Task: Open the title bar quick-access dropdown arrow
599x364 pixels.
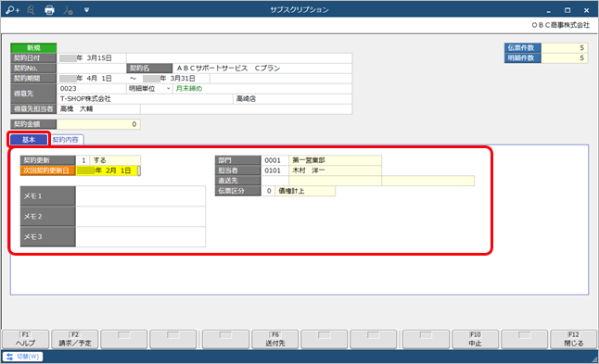Action: [87, 10]
